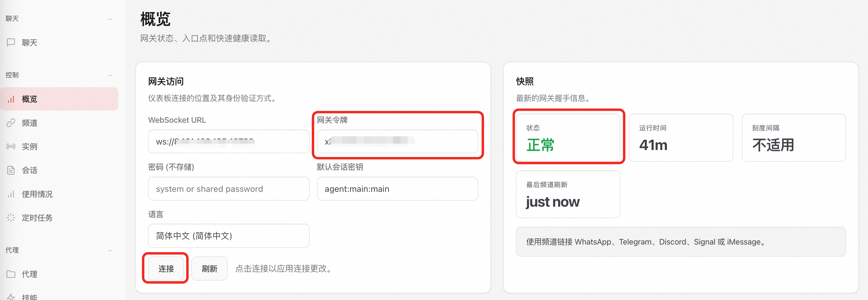
Task: Collapse the 代理 sidebar section
Action: point(110,251)
